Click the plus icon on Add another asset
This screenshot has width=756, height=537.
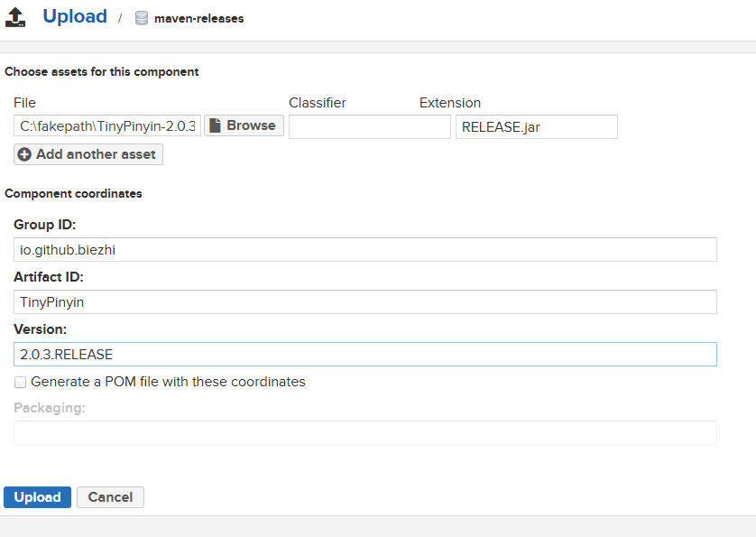24,154
